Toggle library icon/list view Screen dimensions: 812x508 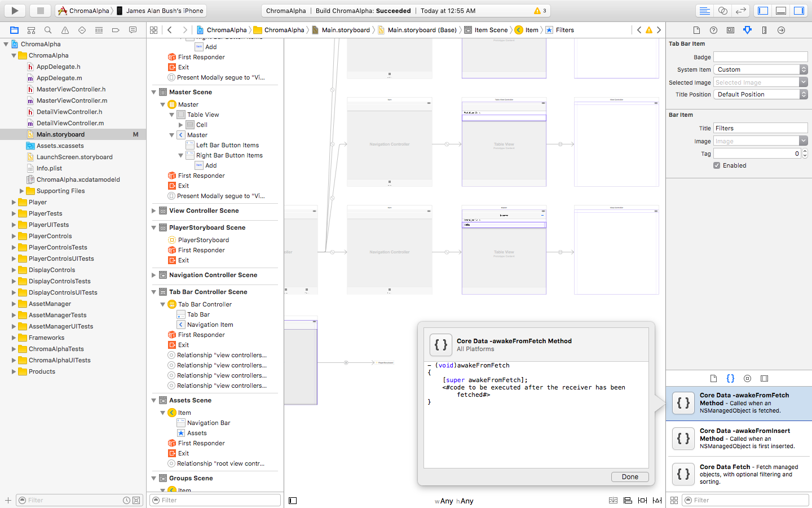pos(674,500)
